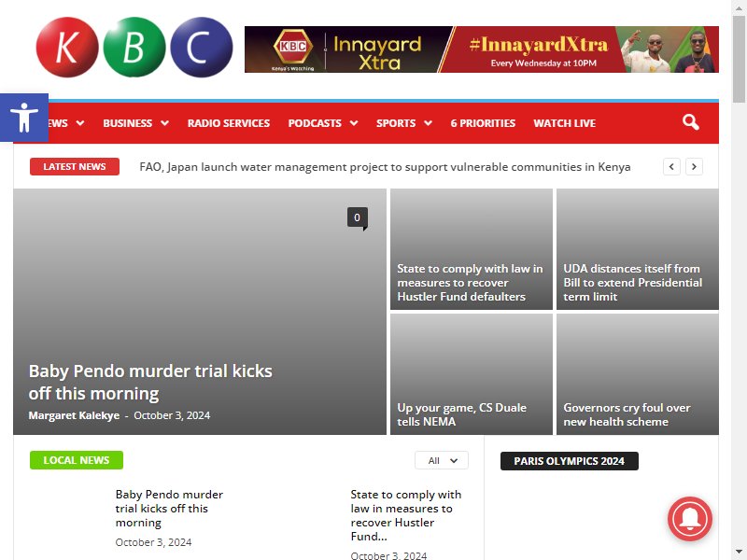This screenshot has width=747, height=560.
Task: Go to 6 Priorities page
Action: 483,123
